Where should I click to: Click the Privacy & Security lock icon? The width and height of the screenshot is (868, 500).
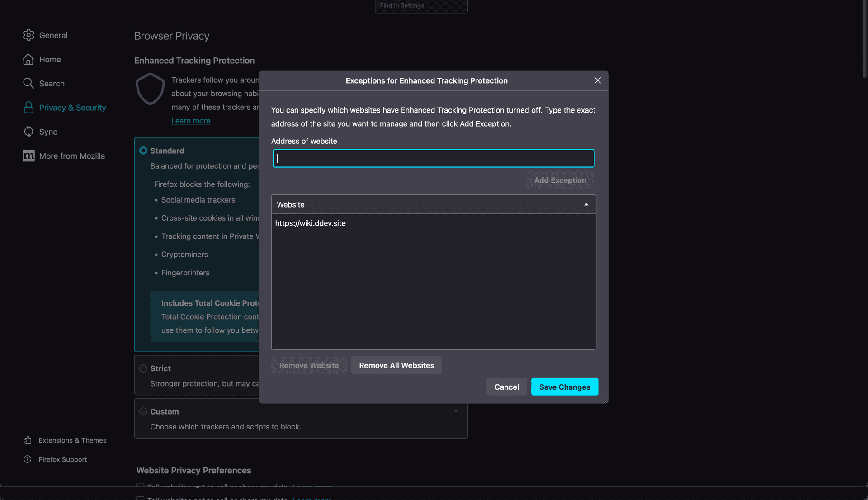tap(28, 108)
